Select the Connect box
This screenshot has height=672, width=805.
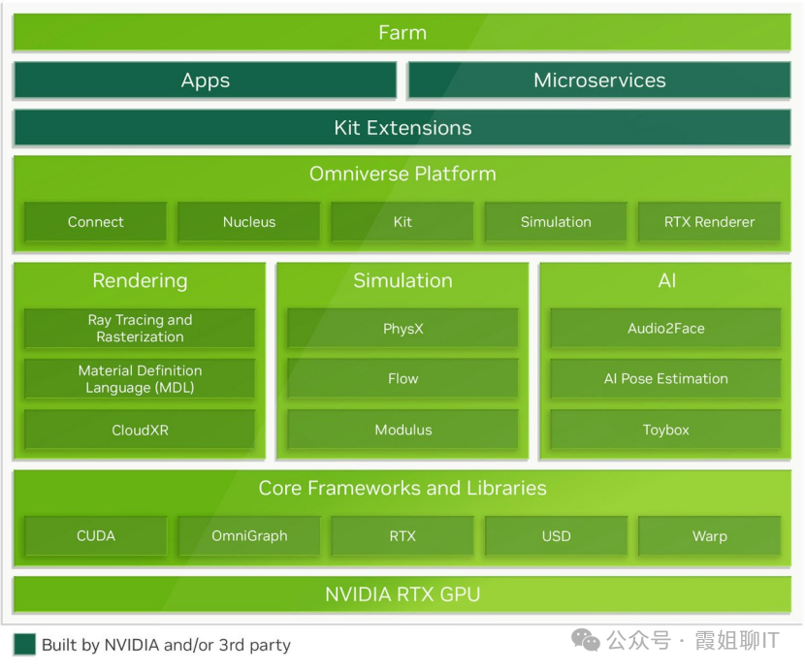pyautogui.click(x=95, y=222)
